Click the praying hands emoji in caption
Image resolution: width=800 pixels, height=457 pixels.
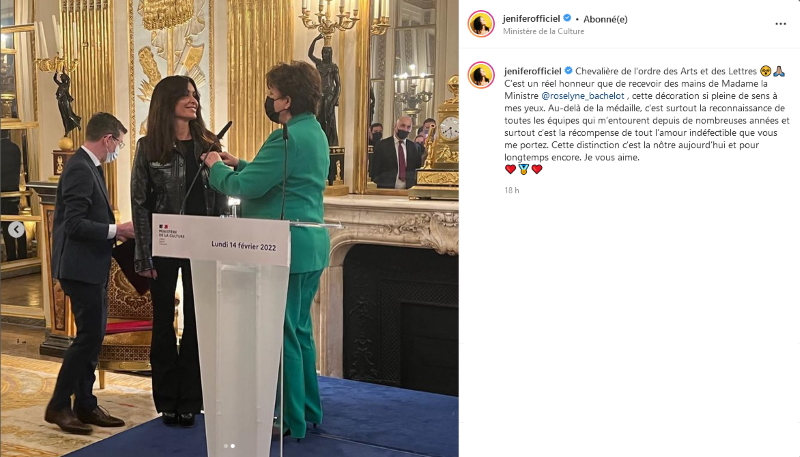(779, 71)
